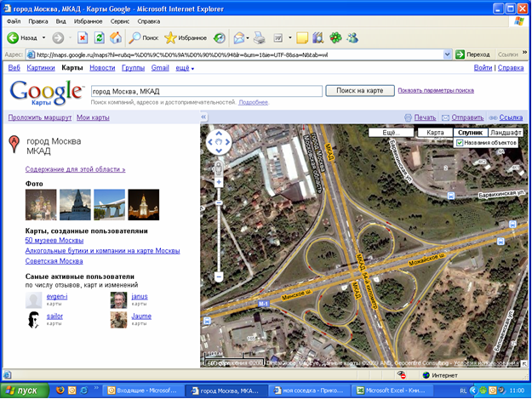
Task: Click the yellow note toolbar icon
Action: pos(302,37)
